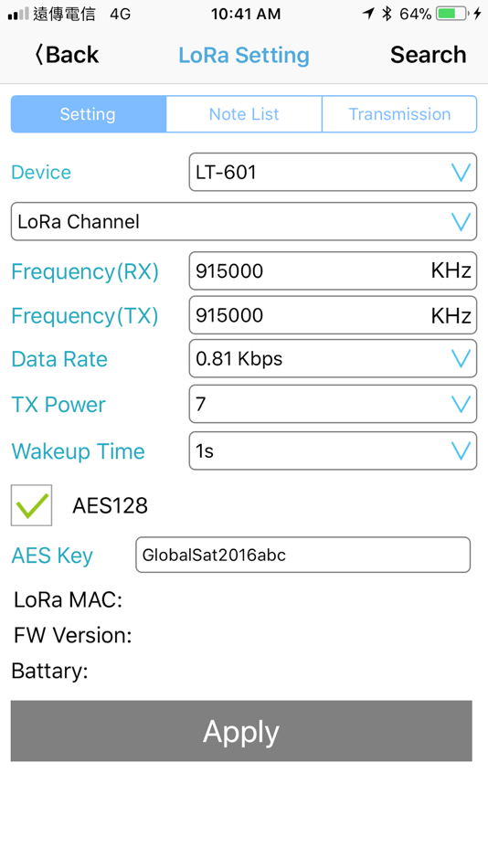Tap the cellular signal bars icon

(18, 15)
